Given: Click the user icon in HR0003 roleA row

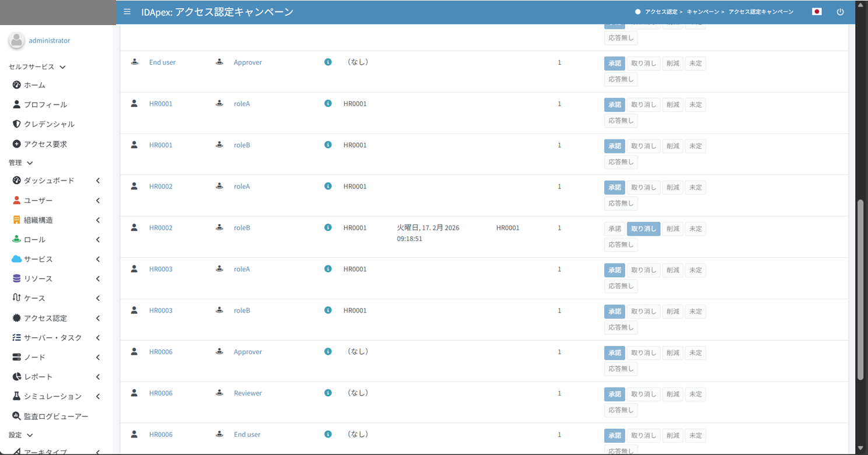Looking at the screenshot, I should click(x=134, y=269).
